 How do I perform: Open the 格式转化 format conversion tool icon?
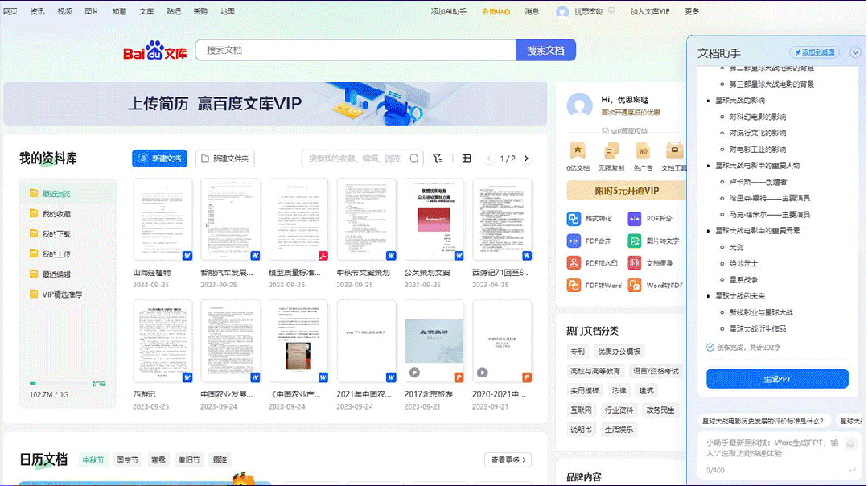coord(574,219)
